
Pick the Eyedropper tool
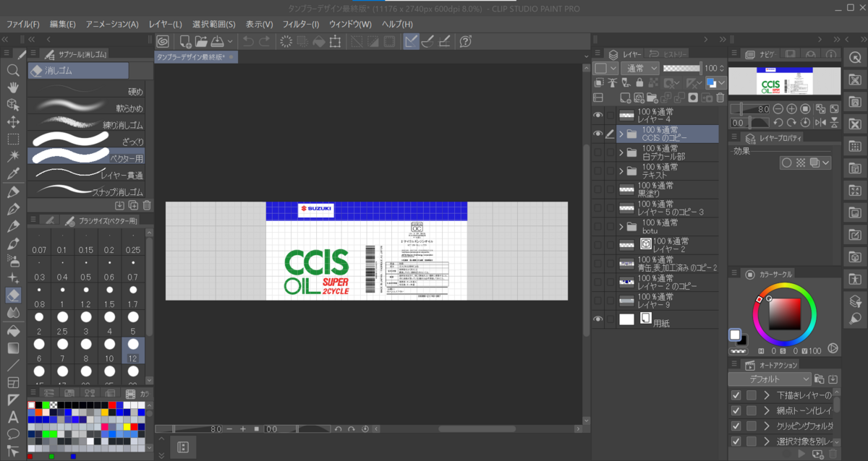coord(13,174)
